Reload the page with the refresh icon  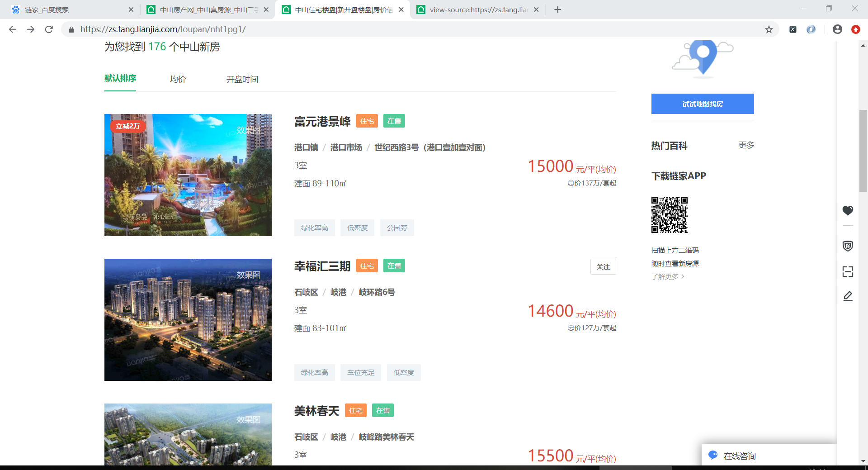pyautogui.click(x=49, y=29)
